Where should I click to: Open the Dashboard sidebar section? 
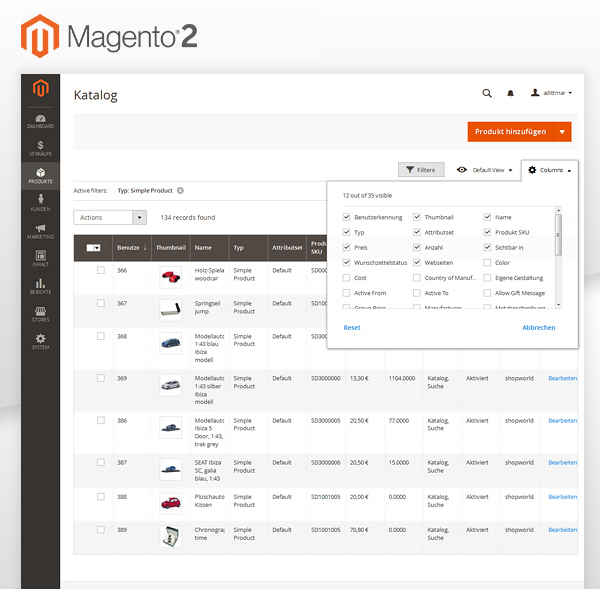[x=40, y=121]
